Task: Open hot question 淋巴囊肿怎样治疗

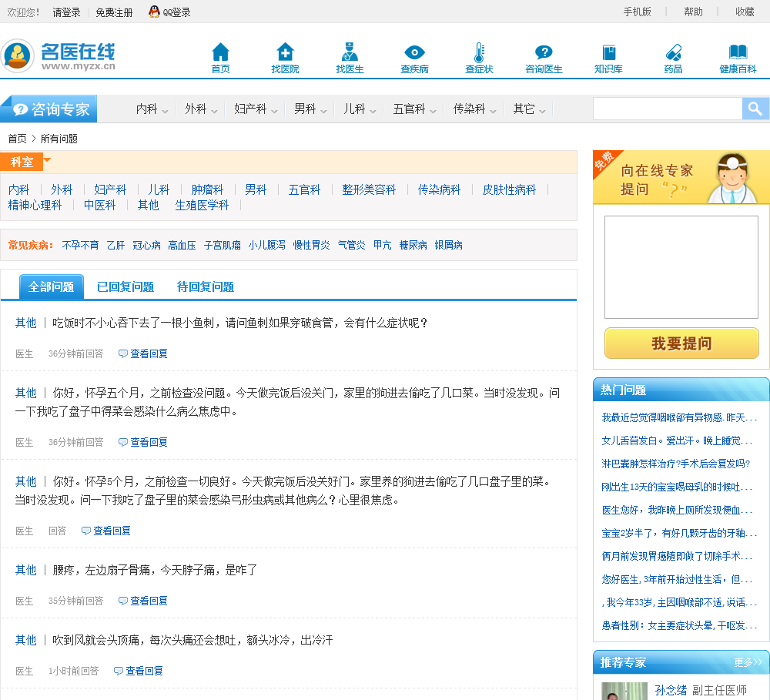Action: point(676,464)
